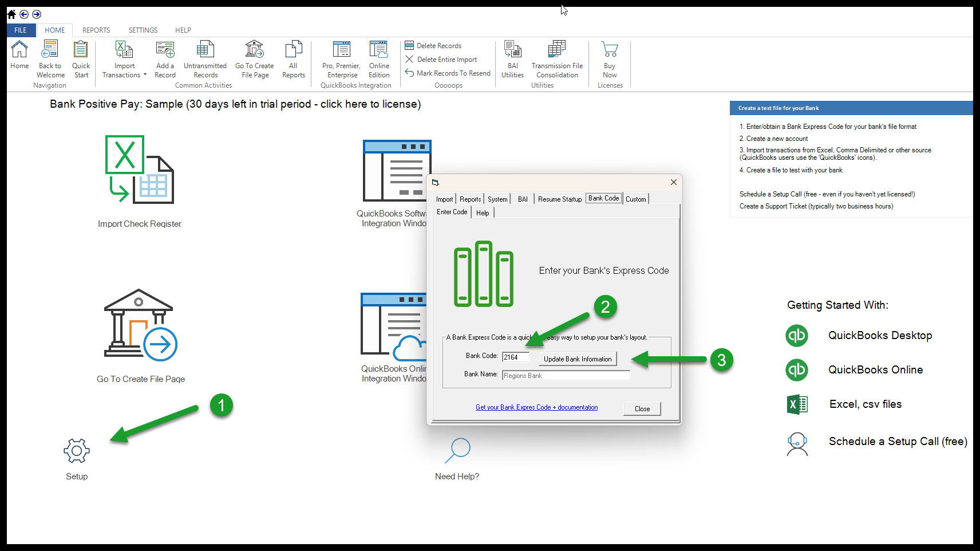Open Untransmitted Records
The image size is (980, 551).
click(x=205, y=60)
